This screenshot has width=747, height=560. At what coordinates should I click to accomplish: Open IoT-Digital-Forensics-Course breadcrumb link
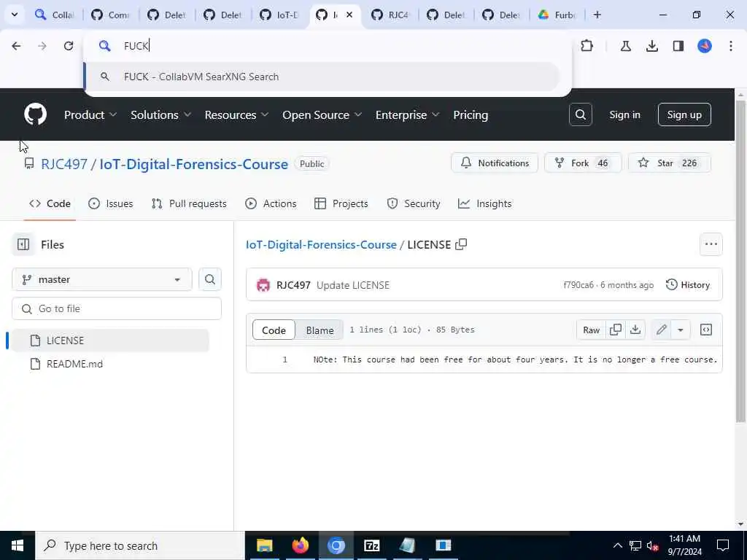321,244
